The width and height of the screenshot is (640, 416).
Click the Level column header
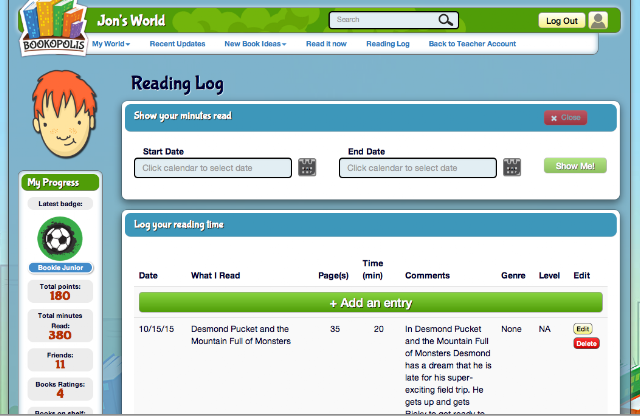coord(549,276)
